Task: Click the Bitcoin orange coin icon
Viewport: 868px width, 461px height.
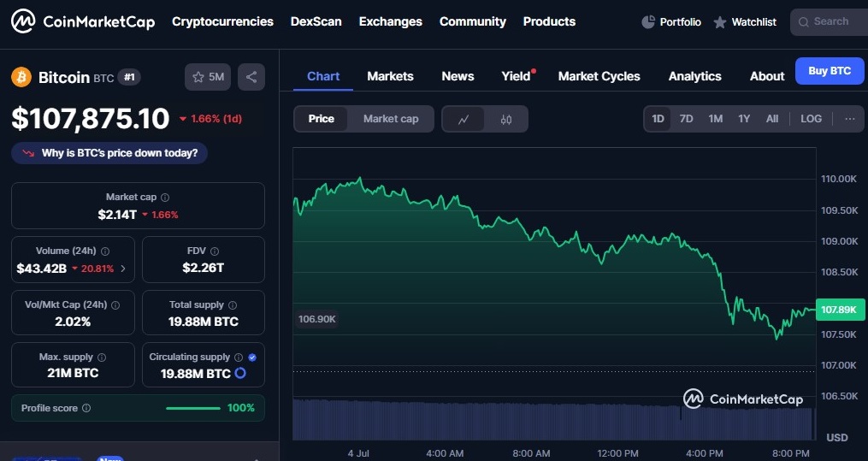Action: [21, 77]
